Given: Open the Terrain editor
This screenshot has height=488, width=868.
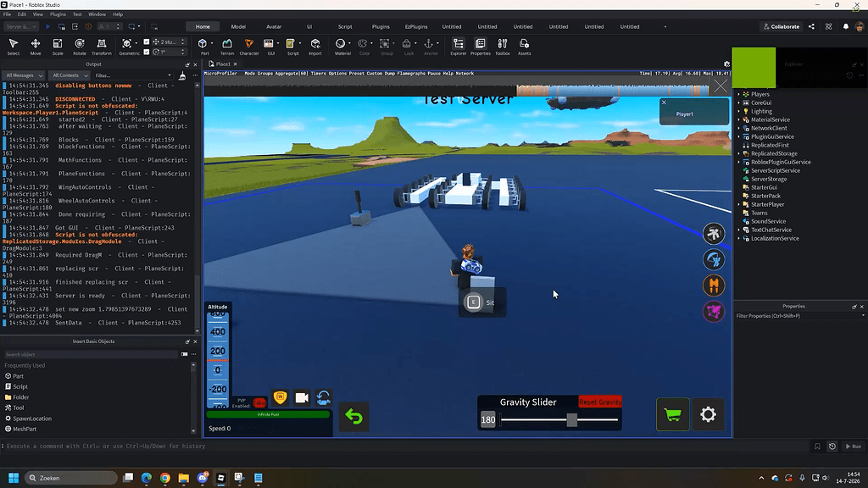Looking at the screenshot, I should pyautogui.click(x=227, y=47).
